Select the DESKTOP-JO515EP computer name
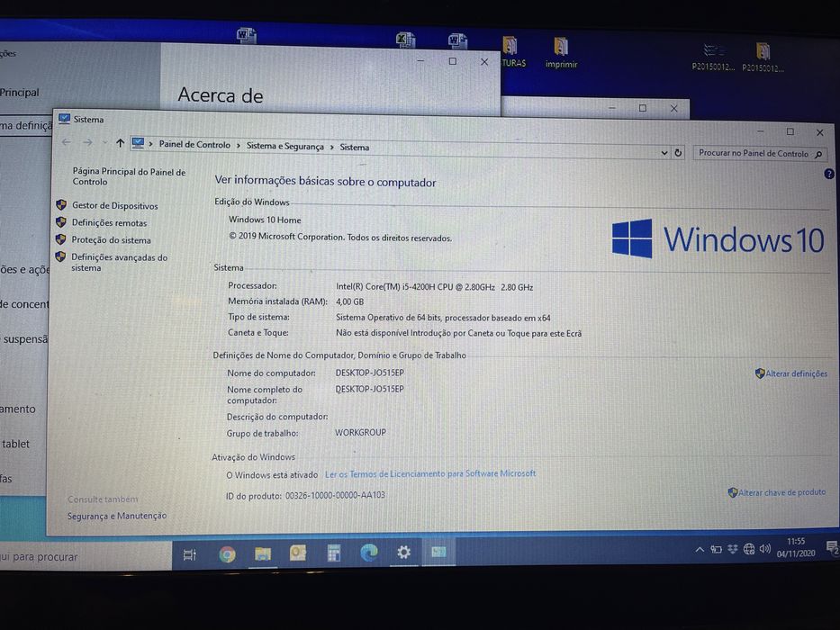The width and height of the screenshot is (840, 630). click(x=370, y=373)
